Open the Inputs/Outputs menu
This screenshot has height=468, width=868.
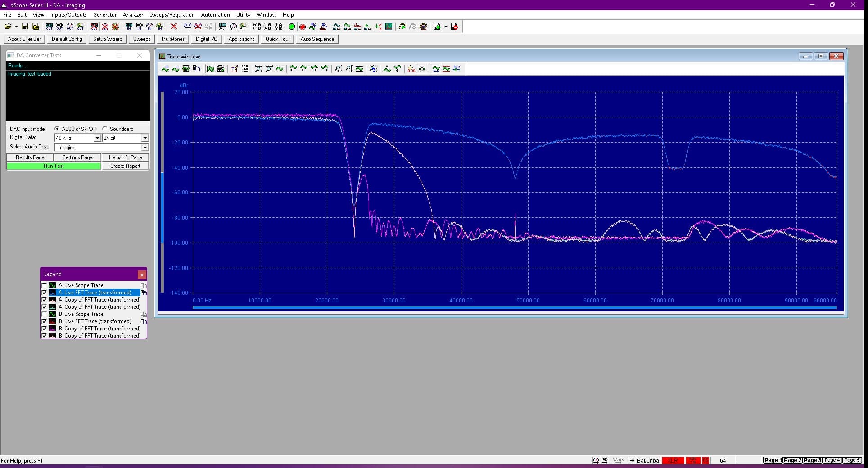click(68, 15)
